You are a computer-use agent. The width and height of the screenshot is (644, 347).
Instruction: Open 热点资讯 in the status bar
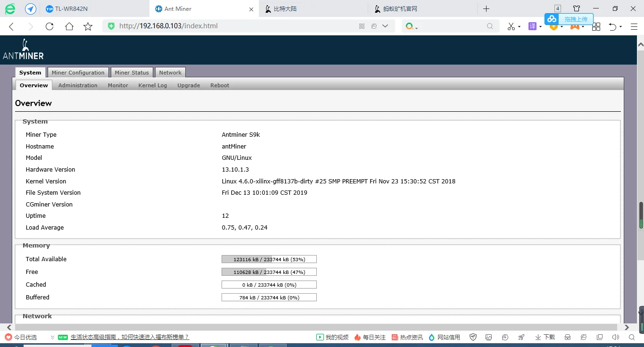[x=407, y=337]
